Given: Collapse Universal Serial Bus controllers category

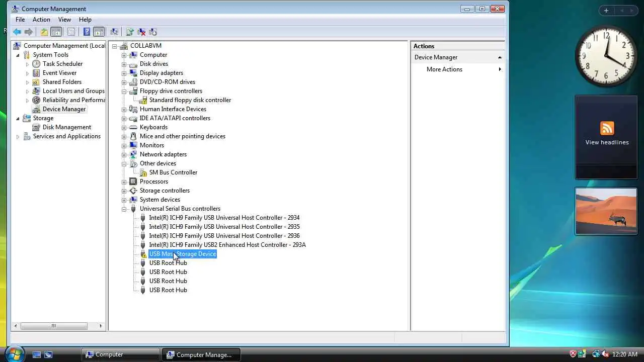Looking at the screenshot, I should [x=124, y=209].
